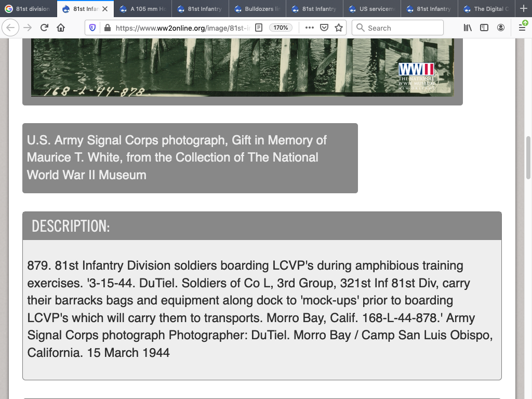Toggle reader view in address bar
The height and width of the screenshot is (399, 532).
pyautogui.click(x=259, y=28)
